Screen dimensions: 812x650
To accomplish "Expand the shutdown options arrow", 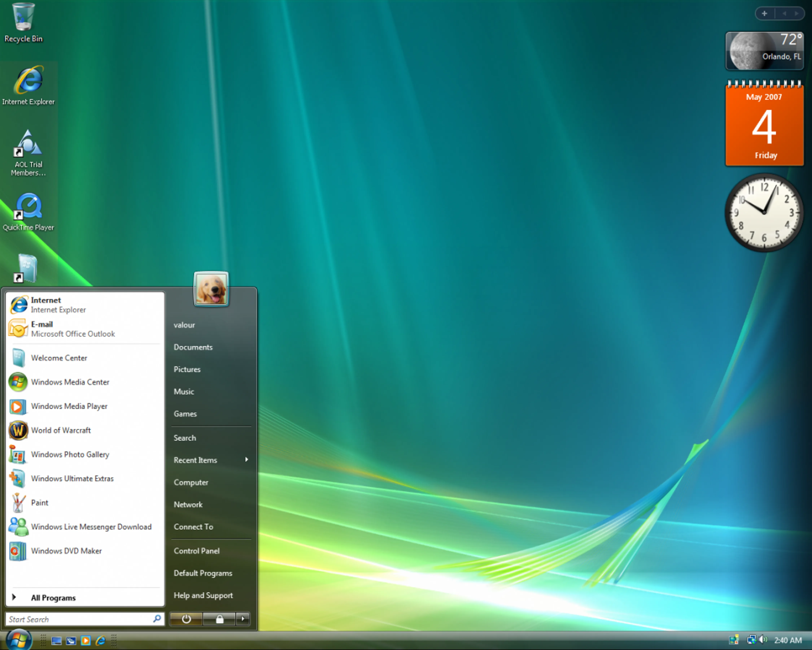I will pos(243,619).
